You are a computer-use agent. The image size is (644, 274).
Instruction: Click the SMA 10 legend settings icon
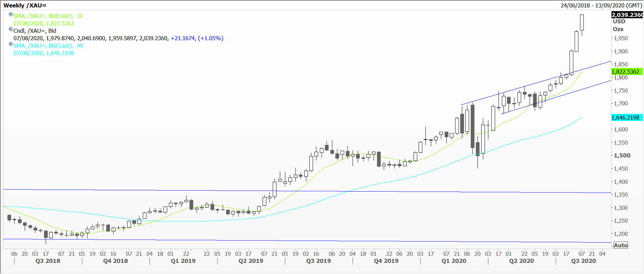click(x=11, y=15)
